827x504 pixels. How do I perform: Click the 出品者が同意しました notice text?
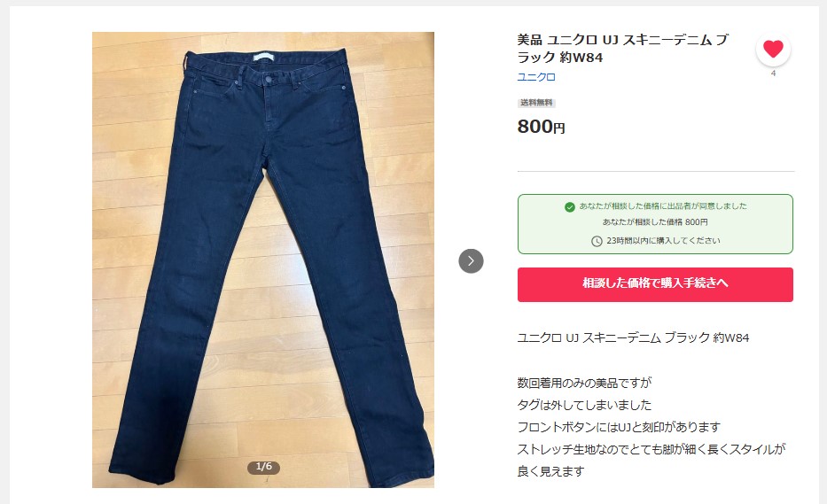[663, 206]
